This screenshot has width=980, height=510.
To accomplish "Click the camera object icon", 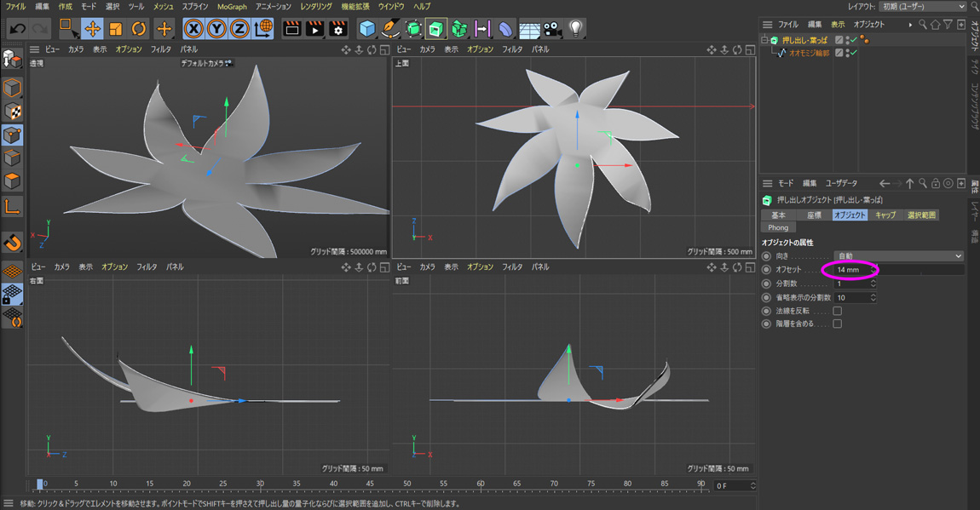I will click(552, 29).
